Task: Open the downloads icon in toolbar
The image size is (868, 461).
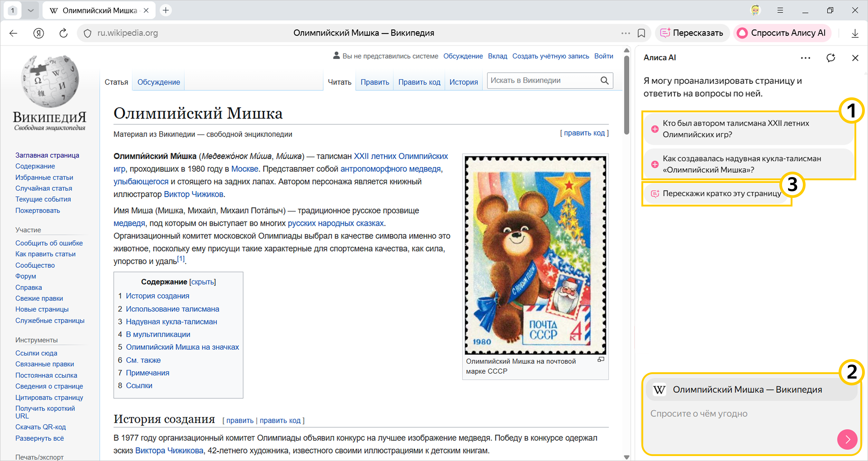Action: [x=855, y=33]
